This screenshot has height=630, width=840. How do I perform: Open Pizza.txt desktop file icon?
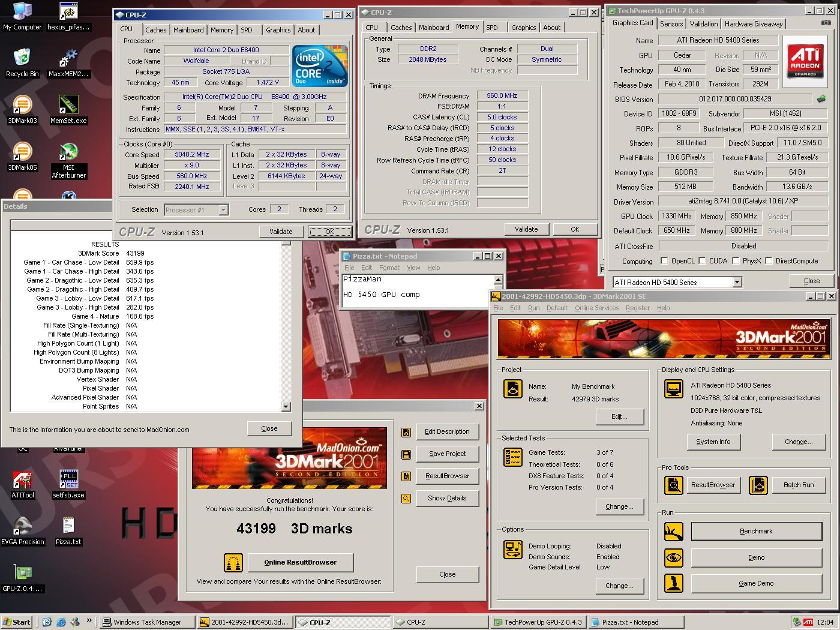pyautogui.click(x=68, y=531)
